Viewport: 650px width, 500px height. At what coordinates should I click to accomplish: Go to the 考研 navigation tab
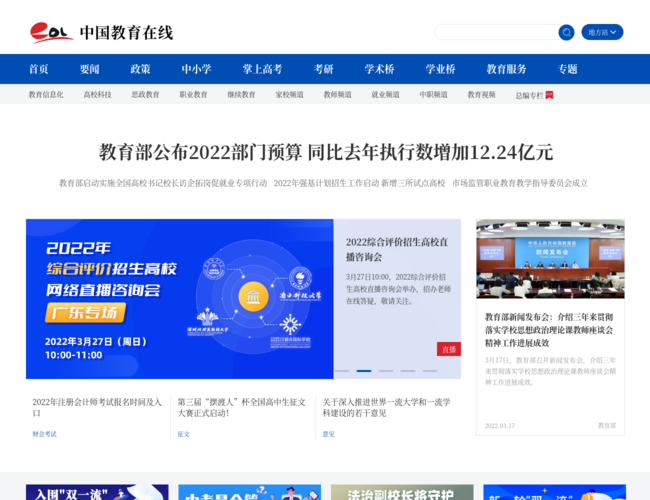pyautogui.click(x=323, y=69)
